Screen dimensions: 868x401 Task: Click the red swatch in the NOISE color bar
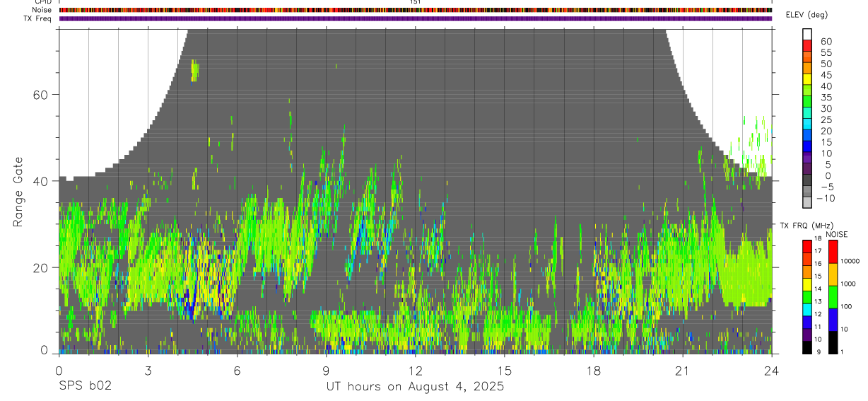click(x=833, y=252)
